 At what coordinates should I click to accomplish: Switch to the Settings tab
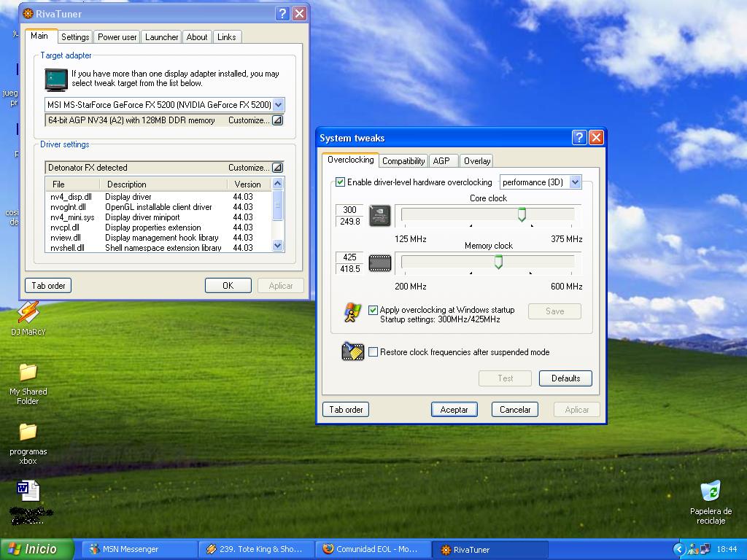pyautogui.click(x=75, y=37)
